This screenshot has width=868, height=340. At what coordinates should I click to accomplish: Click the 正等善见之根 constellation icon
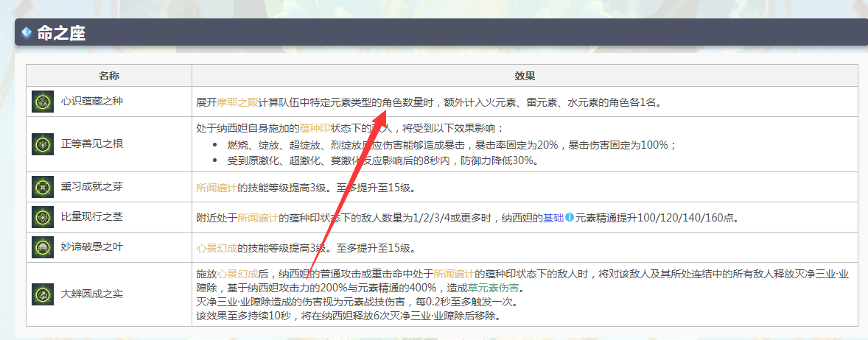(43, 144)
